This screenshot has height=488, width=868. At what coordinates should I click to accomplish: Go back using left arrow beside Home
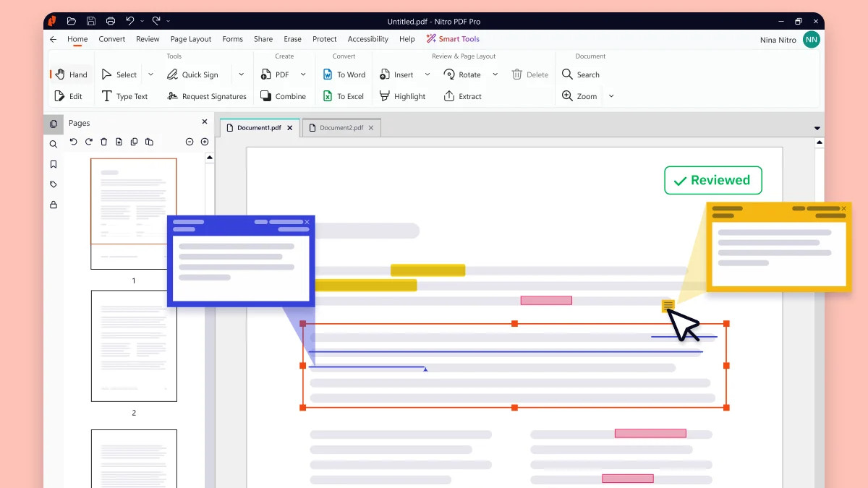point(54,39)
